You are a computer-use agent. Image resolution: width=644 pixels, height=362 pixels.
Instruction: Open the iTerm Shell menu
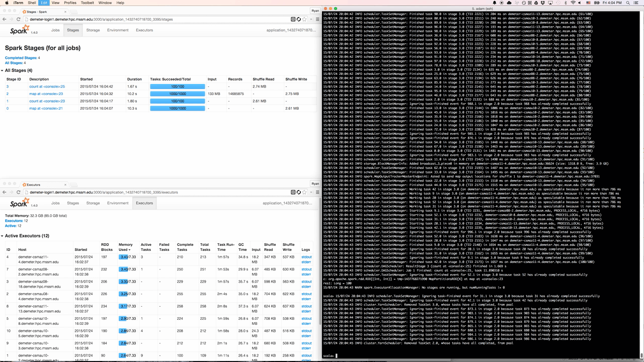pyautogui.click(x=32, y=3)
